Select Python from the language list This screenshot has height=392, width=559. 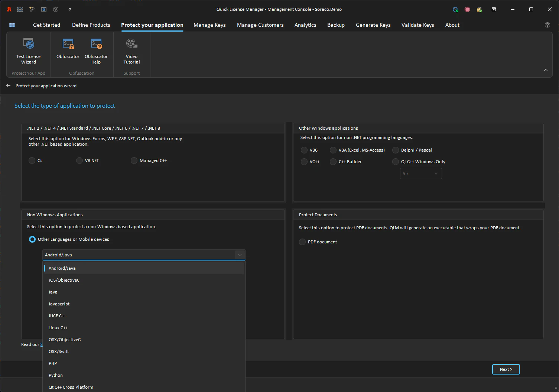pos(55,375)
